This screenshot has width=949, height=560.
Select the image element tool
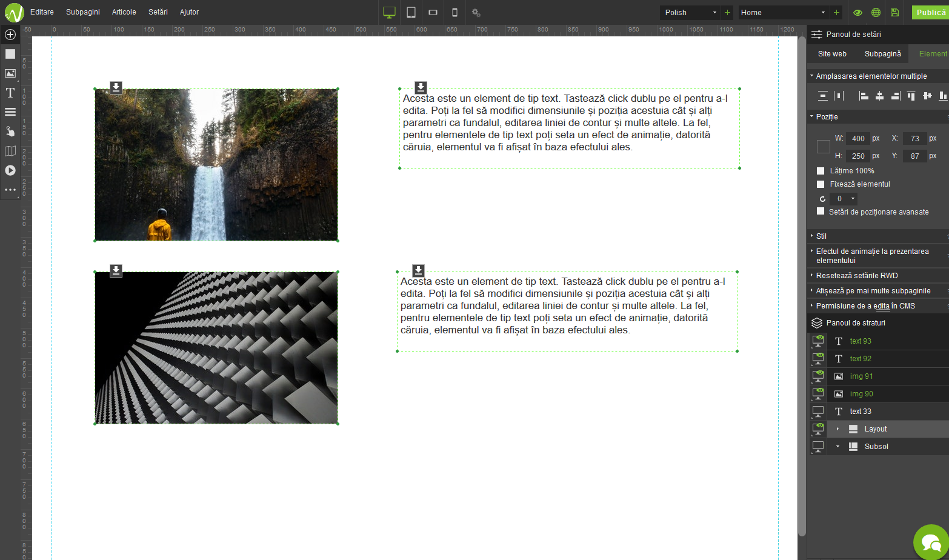tap(10, 73)
